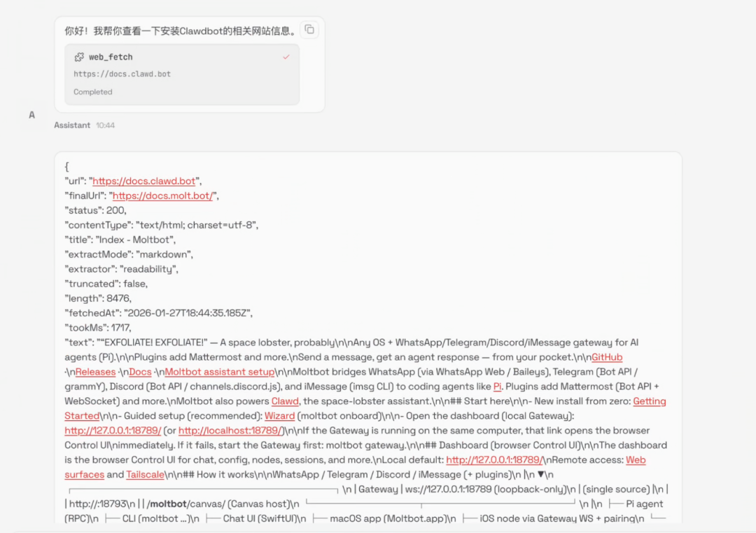Screen dimensions: 756x533
Task: Copy the Chinese message with the copy icon
Action: [309, 30]
